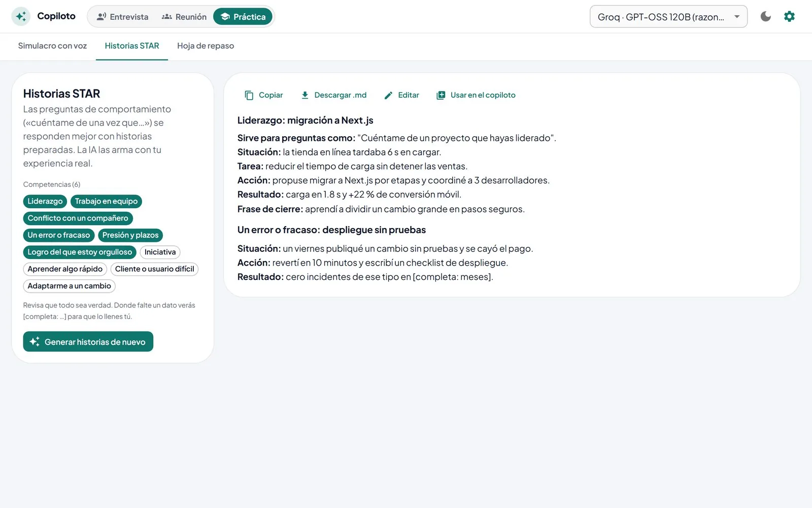Switch to the Simulacro con voz tab

click(52, 46)
